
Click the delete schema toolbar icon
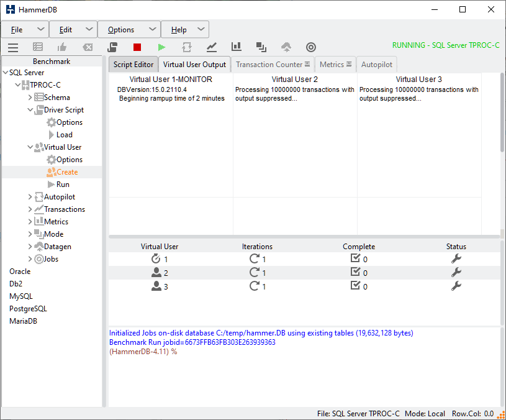[x=88, y=47]
